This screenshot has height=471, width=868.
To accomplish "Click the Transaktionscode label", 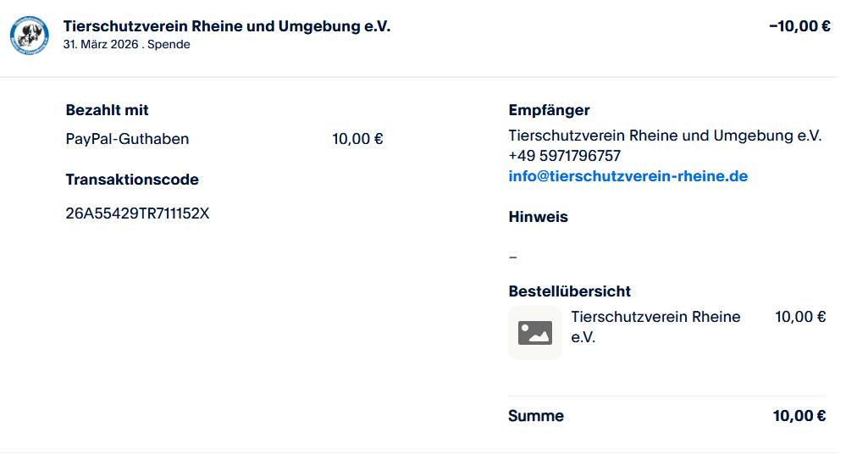I will [x=132, y=180].
